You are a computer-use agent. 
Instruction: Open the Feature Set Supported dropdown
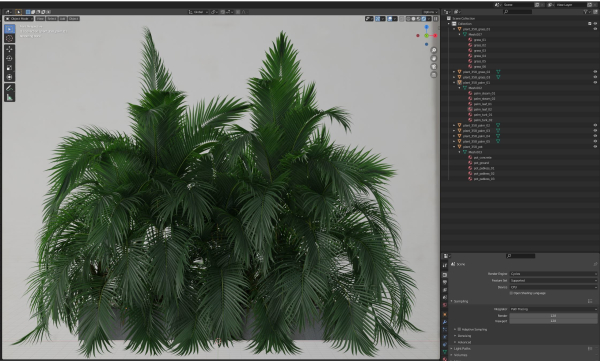(x=553, y=281)
